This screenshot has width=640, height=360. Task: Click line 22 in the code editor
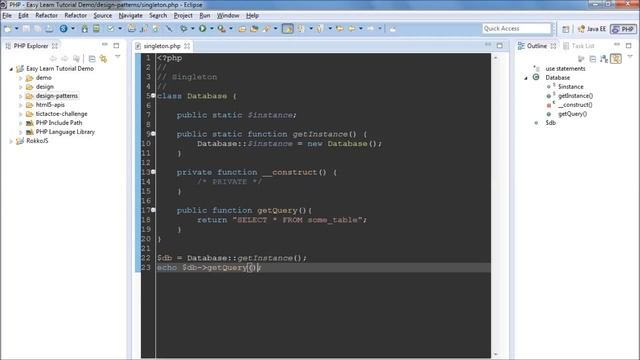pos(323,258)
